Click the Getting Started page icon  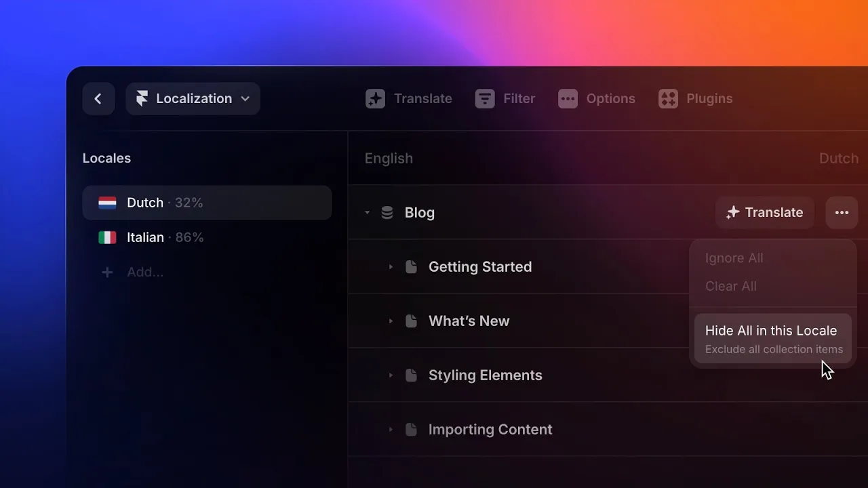411,267
